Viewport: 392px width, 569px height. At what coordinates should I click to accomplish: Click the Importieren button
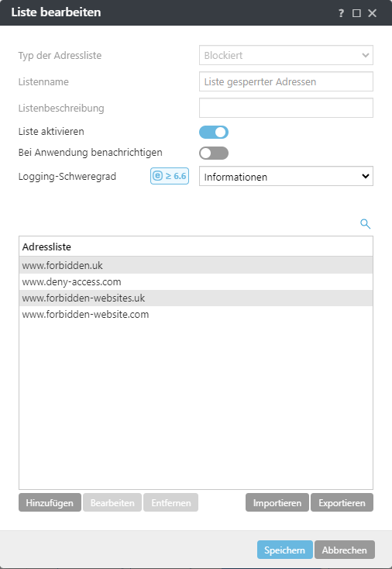tap(277, 502)
